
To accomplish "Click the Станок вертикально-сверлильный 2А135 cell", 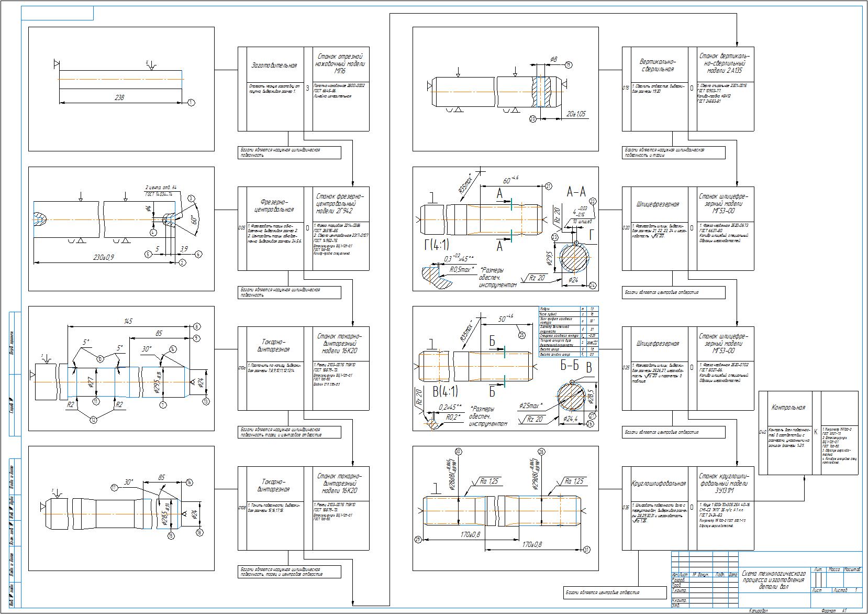I will click(726, 64).
